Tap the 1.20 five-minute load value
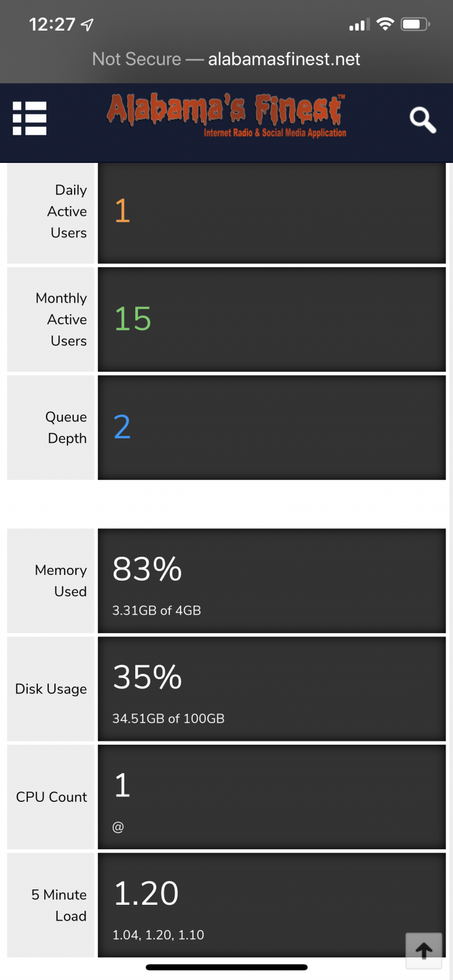The width and height of the screenshot is (453, 980). pyautogui.click(x=146, y=894)
